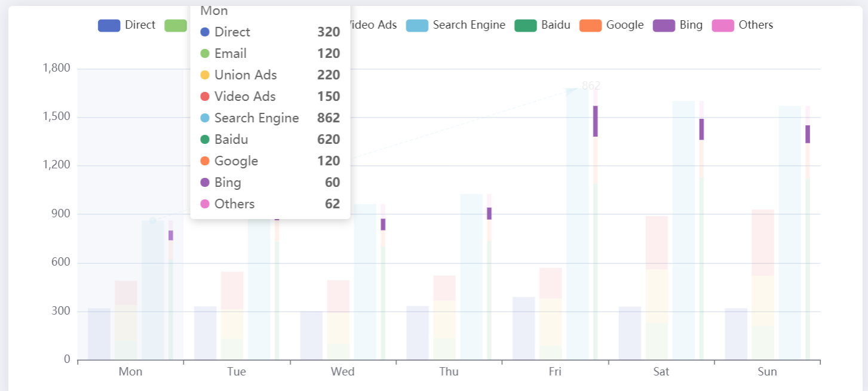Select the blue Direct dot in the tooltip
The height and width of the screenshot is (391, 868).
206,32
